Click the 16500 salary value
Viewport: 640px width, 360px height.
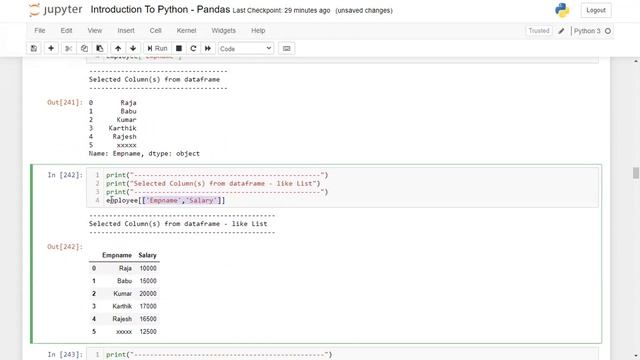click(x=148, y=319)
